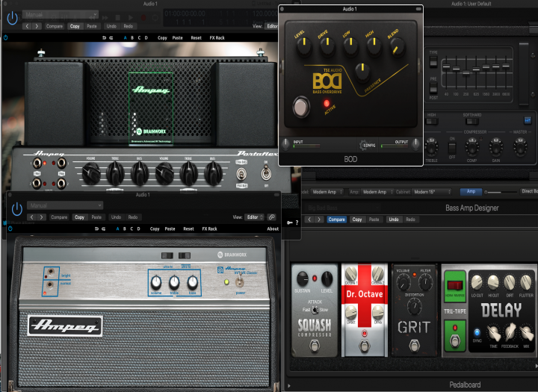
Task: Click the SVT-VR treble knob
Action: (174, 282)
